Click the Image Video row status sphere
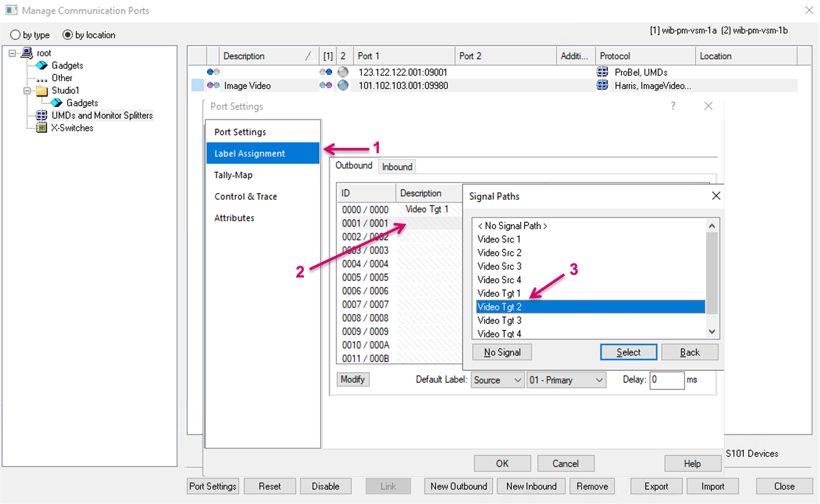 click(343, 86)
